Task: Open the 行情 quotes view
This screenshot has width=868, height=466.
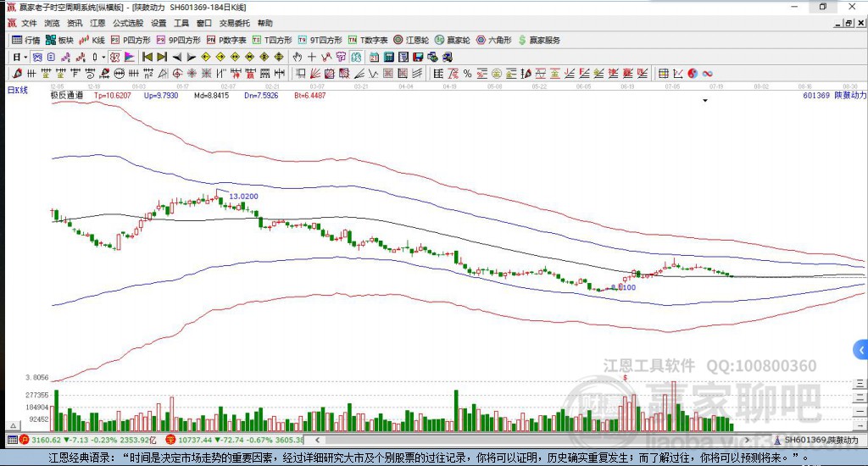Action: [x=25, y=40]
